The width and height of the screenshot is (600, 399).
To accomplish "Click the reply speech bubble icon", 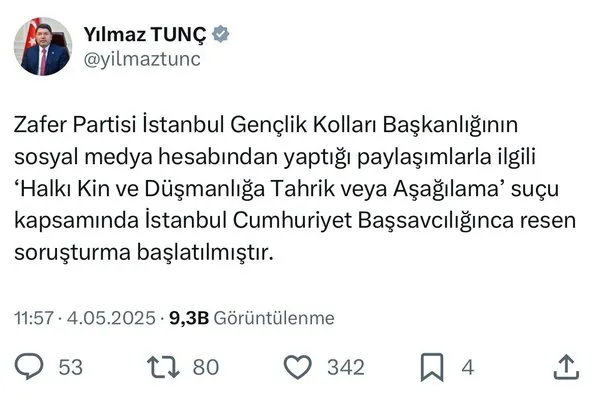I will click(x=29, y=366).
